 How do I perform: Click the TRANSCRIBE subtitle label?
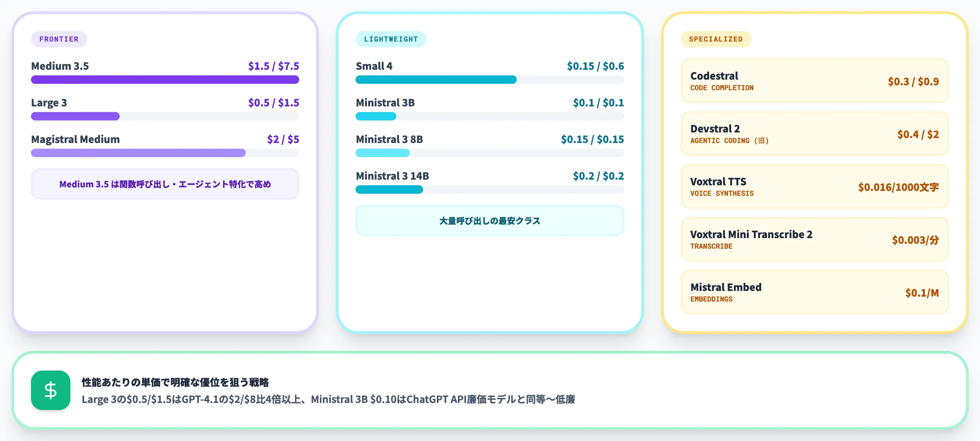pos(711,247)
